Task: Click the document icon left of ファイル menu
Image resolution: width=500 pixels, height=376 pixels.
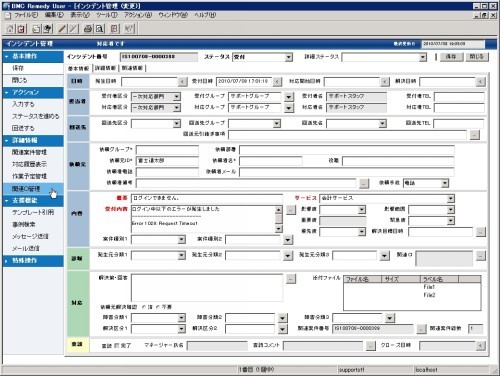Action: 8,15
